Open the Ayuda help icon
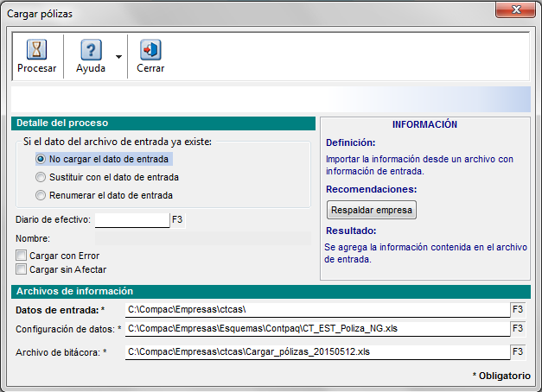 [91, 50]
